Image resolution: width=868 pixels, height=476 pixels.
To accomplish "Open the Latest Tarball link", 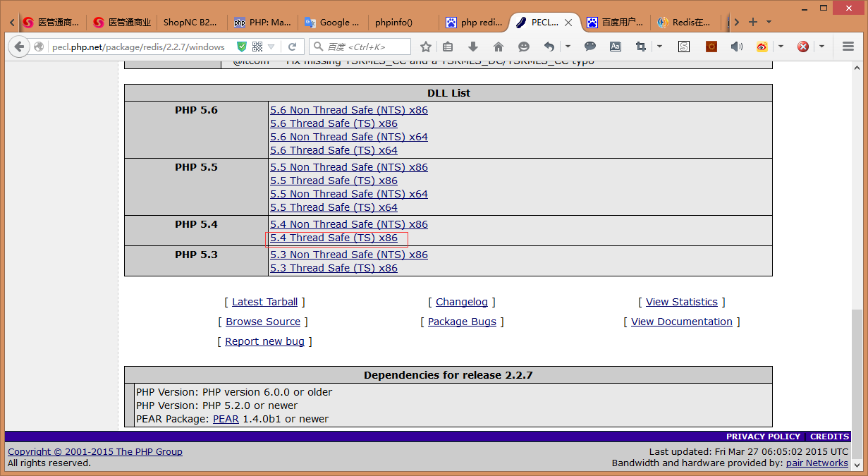I will pos(264,302).
